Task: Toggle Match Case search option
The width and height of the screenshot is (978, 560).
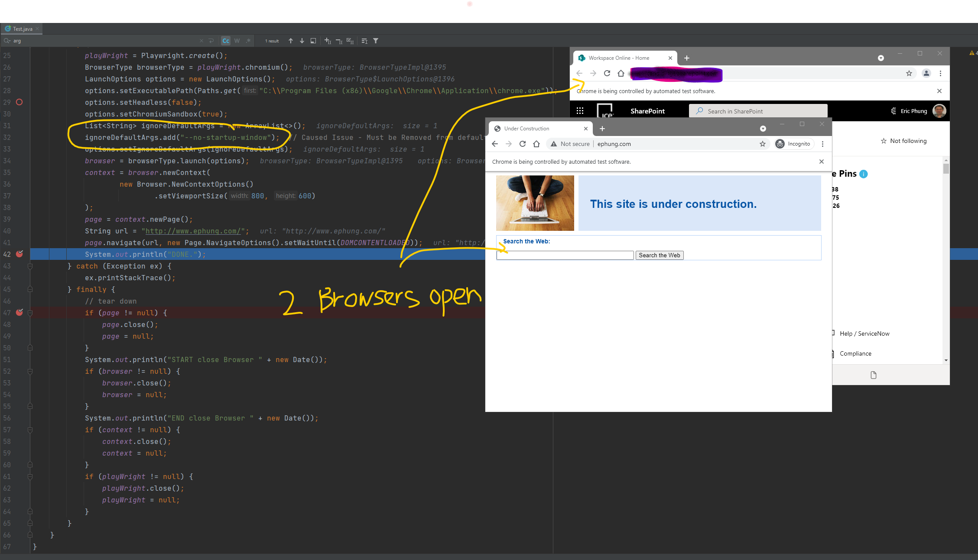Action: pos(226,41)
